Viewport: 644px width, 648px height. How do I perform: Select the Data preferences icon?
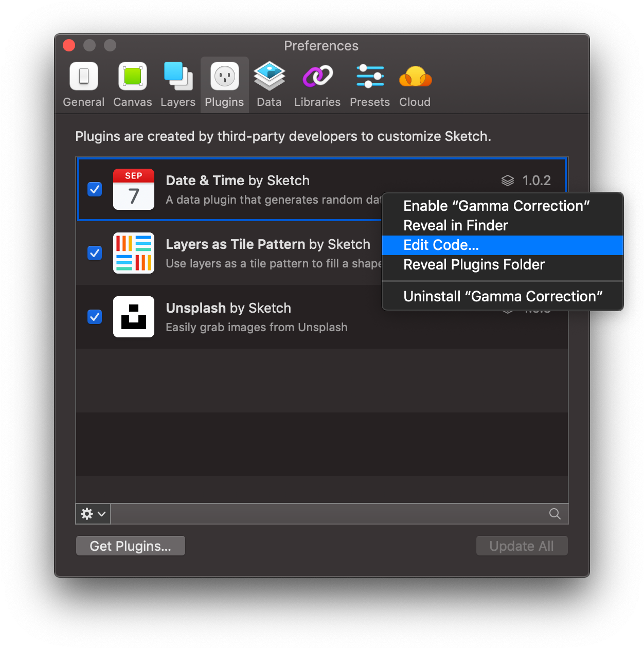pyautogui.click(x=269, y=85)
